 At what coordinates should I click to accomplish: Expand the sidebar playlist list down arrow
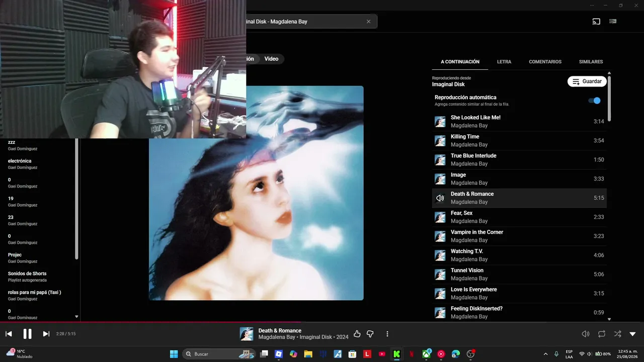click(76, 317)
